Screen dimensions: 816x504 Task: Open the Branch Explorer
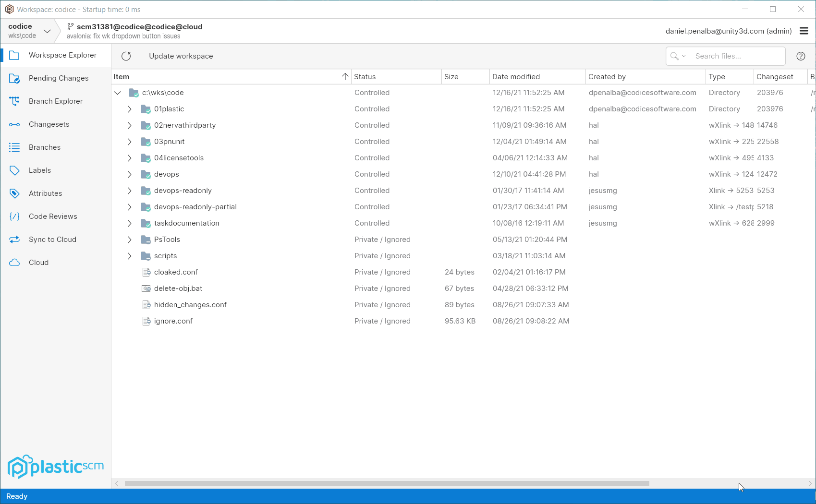click(55, 101)
